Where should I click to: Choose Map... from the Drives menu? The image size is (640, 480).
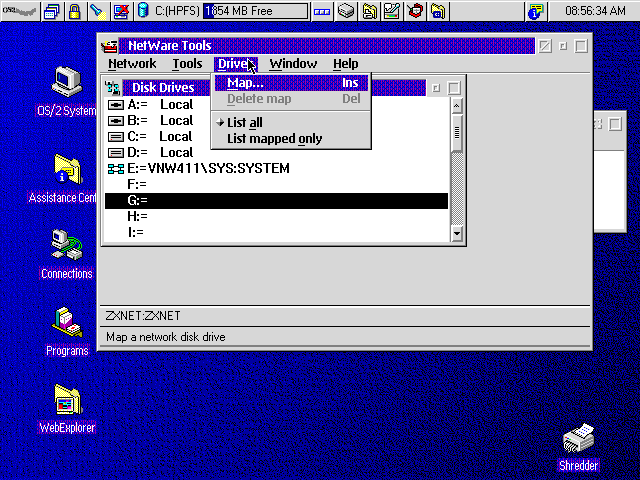click(291, 83)
